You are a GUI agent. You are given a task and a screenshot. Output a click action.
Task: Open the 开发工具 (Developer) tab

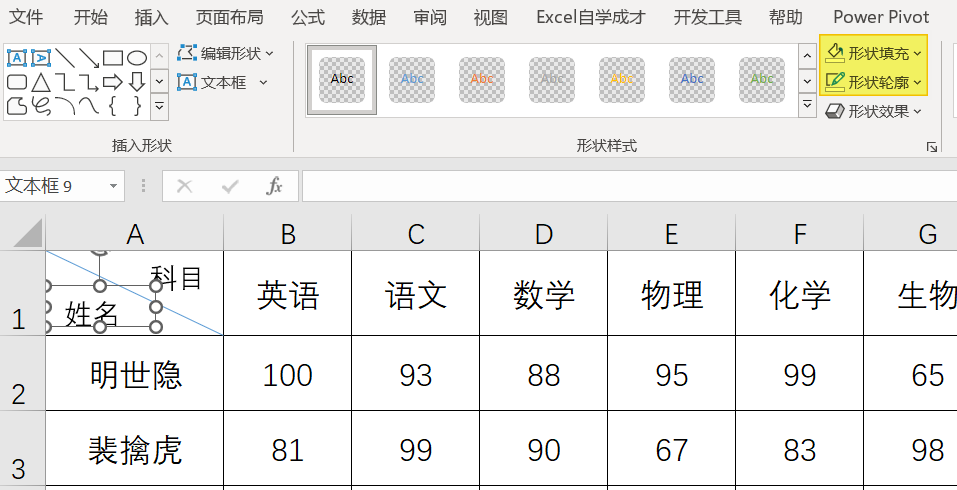pyautogui.click(x=707, y=17)
